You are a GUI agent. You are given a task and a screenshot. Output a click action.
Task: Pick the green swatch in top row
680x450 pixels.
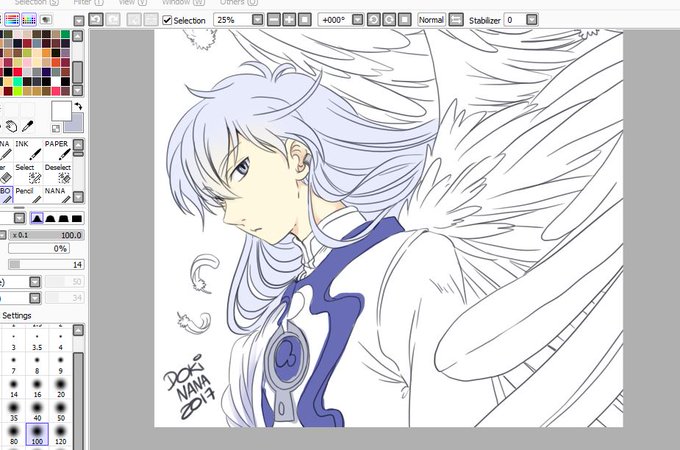point(65,34)
